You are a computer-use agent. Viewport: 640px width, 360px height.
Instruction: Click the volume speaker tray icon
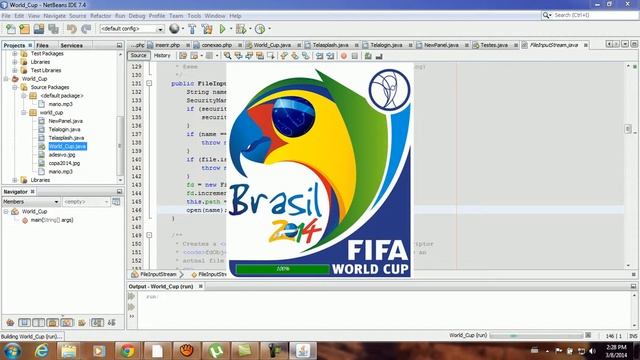[x=592, y=351]
